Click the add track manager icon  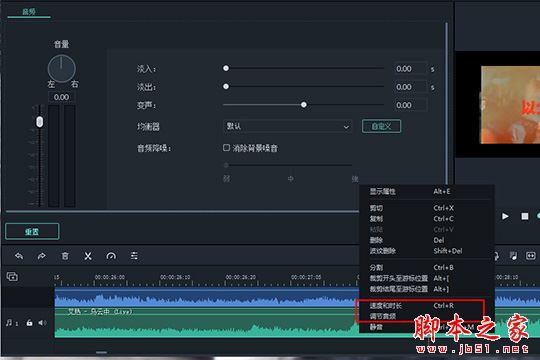12,276
